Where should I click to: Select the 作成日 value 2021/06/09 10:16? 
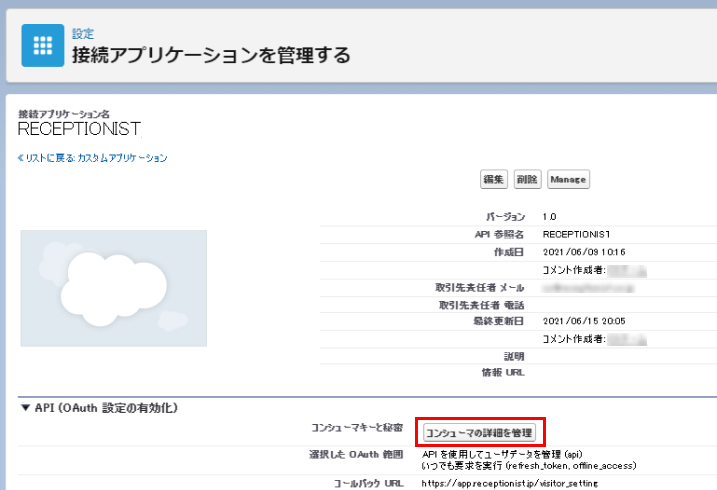coord(584,252)
